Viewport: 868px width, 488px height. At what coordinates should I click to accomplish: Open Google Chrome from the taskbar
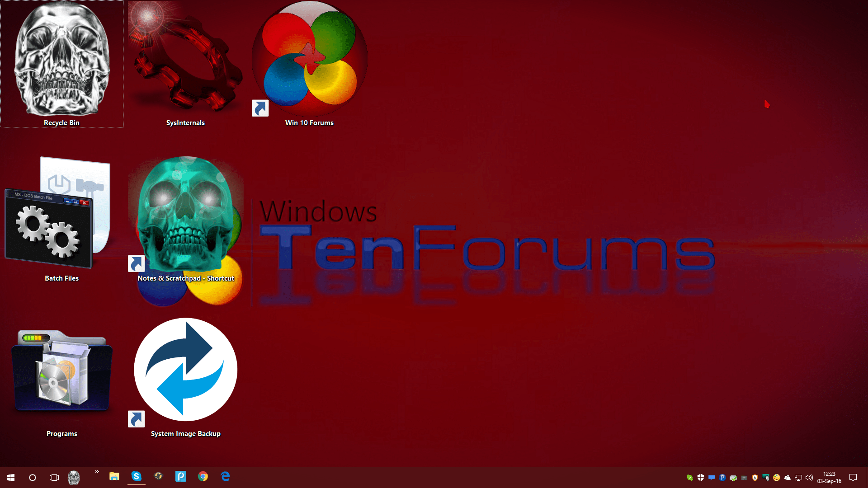203,477
